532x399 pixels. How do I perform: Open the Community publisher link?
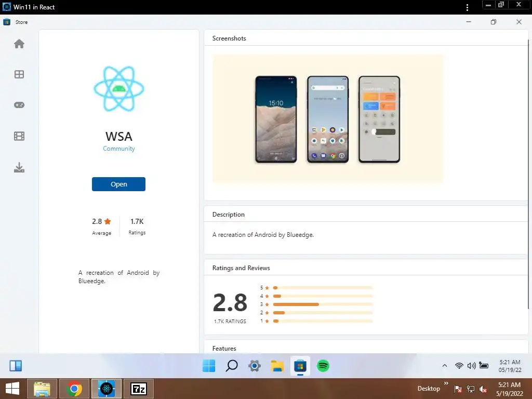pos(119,149)
